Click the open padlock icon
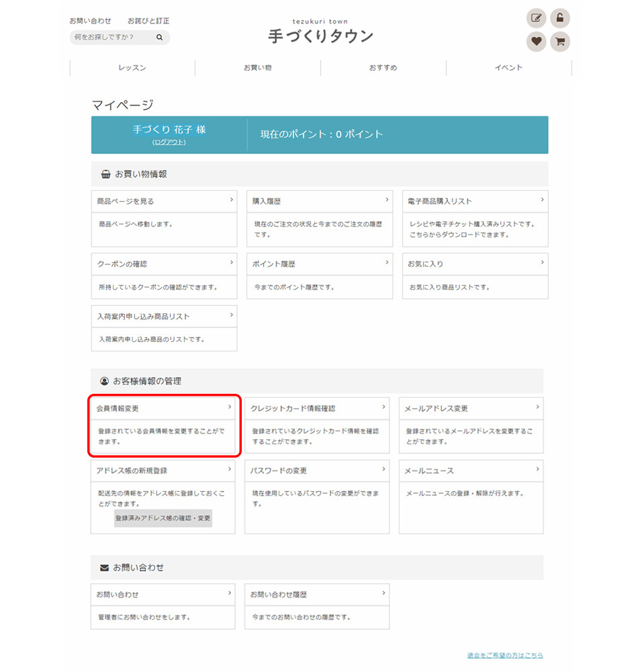 click(x=560, y=18)
